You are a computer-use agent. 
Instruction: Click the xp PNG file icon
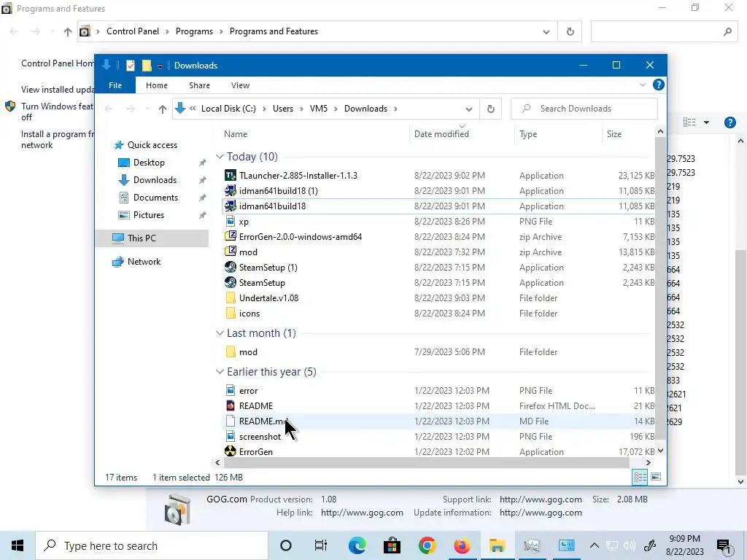click(x=231, y=221)
